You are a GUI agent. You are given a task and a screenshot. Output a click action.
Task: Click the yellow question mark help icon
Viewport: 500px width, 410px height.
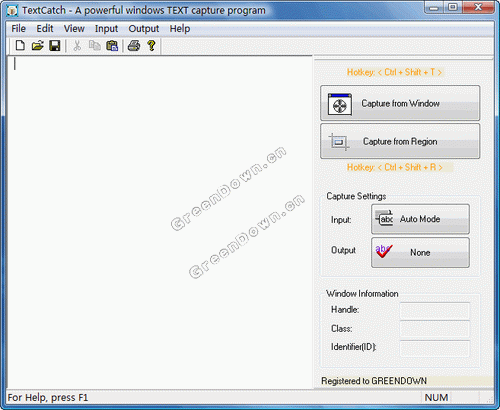coord(151,45)
